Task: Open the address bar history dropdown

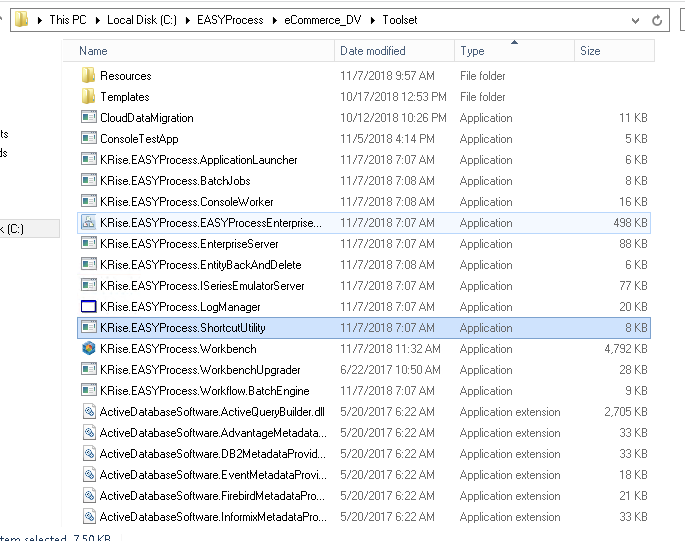Action: 635,21
